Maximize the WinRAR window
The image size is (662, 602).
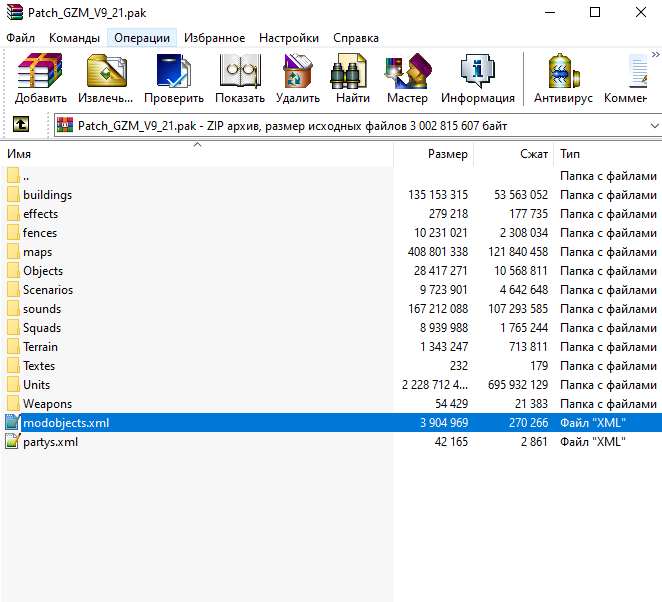click(595, 12)
